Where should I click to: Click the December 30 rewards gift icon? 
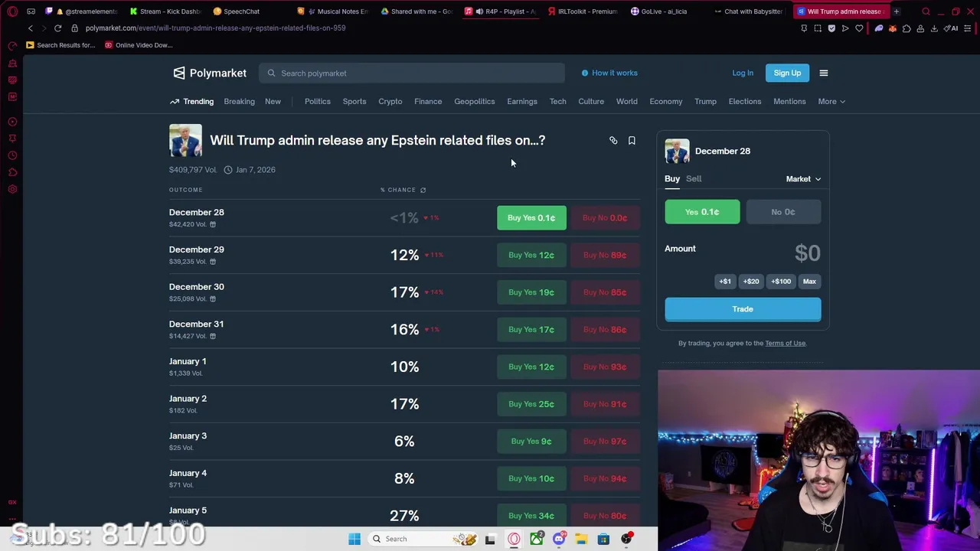[213, 299]
